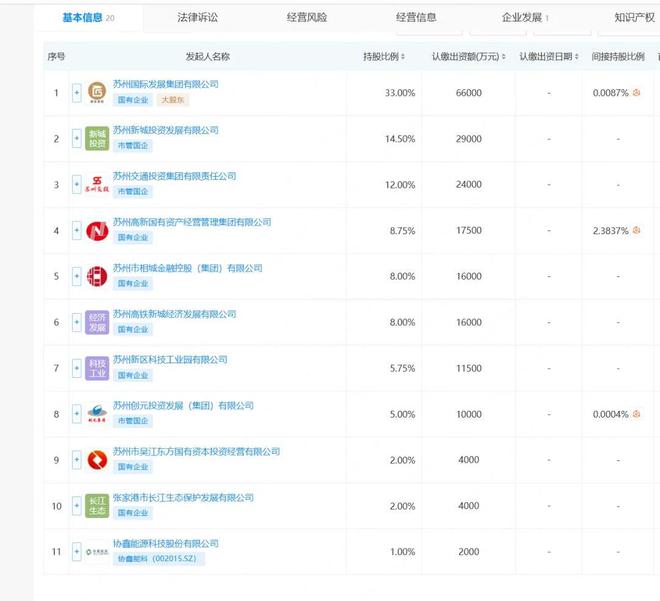Expand row for 苏州创元投资发展（集团）有限公司

tap(77, 414)
